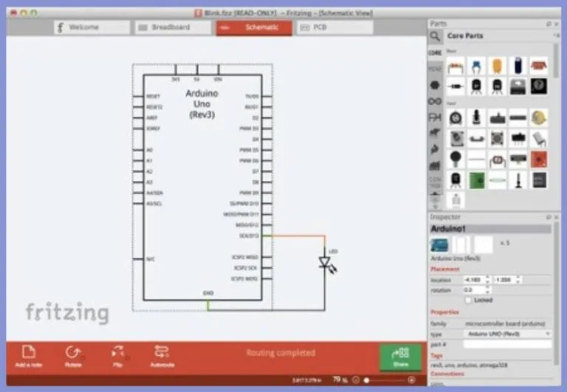Screen dimensions: 567x392
Task: Click the location Y stepper arrows
Action: pos(518,280)
